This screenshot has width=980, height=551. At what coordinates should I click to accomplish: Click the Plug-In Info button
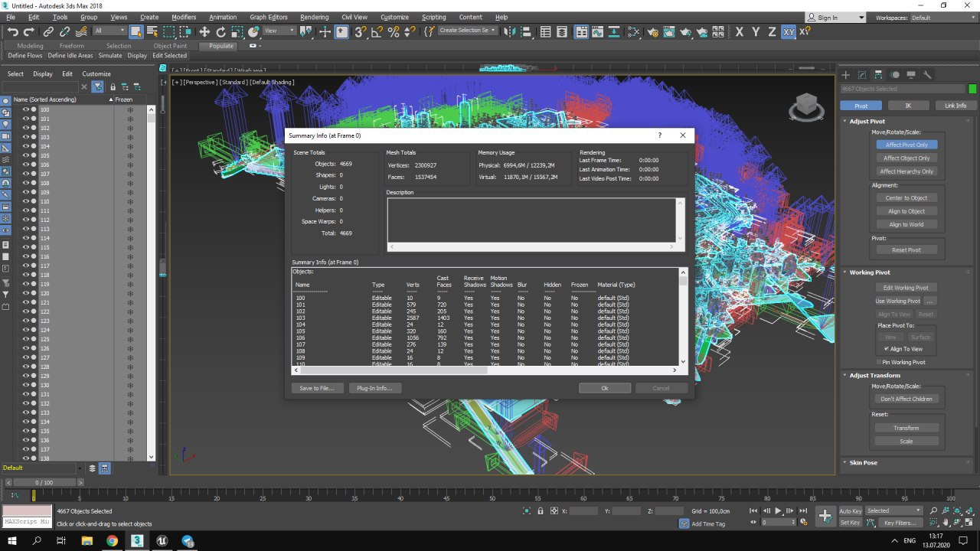(375, 388)
